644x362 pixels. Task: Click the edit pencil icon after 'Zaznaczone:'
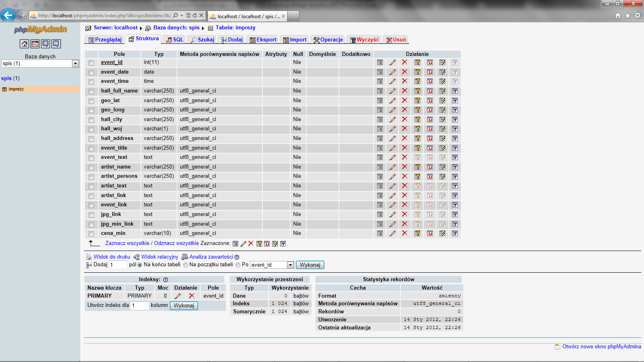pyautogui.click(x=243, y=244)
